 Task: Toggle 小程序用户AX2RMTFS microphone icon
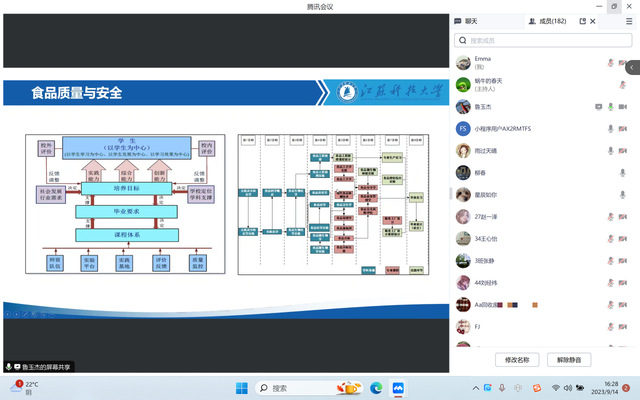point(610,128)
